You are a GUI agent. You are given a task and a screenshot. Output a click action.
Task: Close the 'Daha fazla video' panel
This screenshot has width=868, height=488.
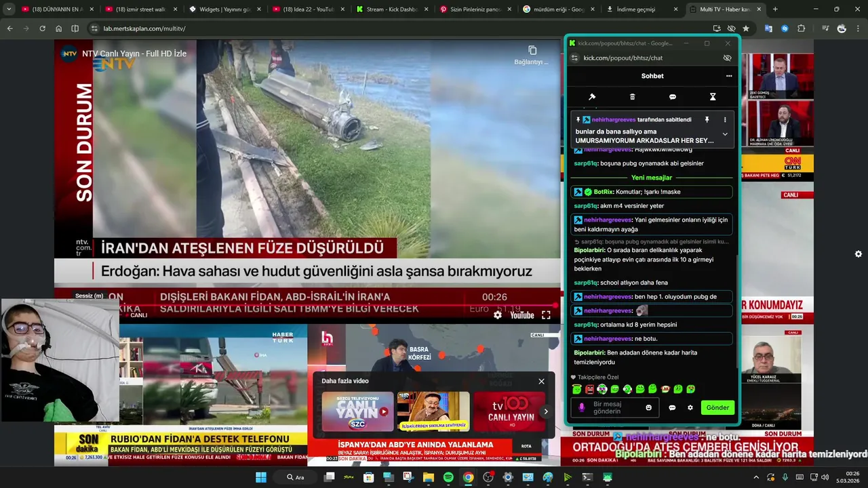[x=541, y=382]
